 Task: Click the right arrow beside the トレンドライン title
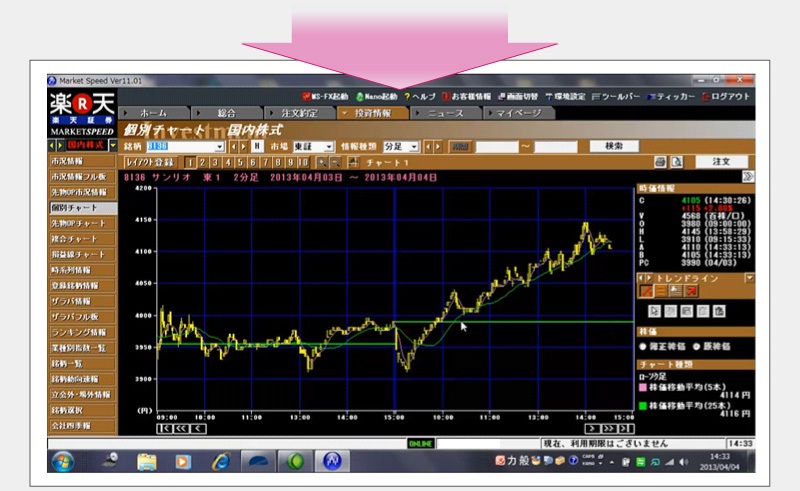(x=649, y=278)
